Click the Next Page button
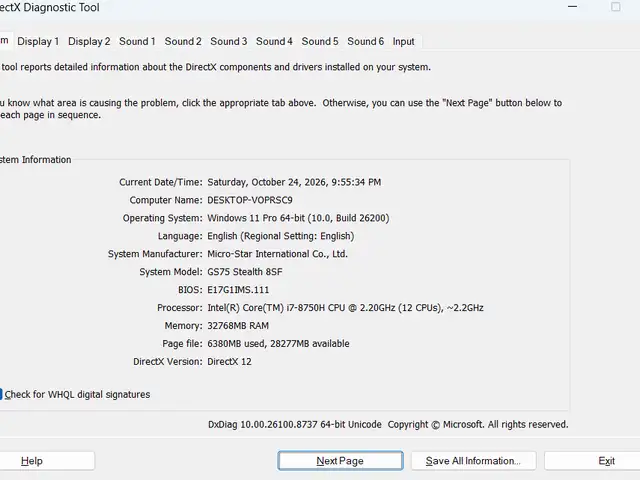 340,461
